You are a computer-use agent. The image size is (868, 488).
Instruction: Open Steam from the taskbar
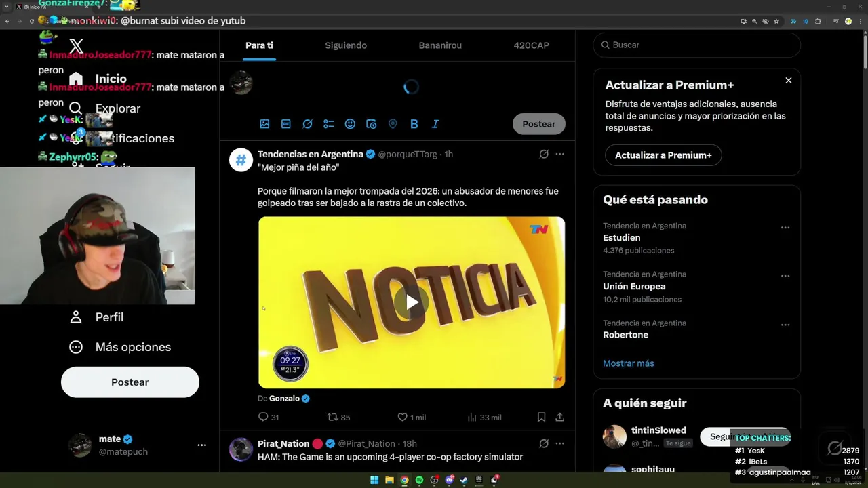coord(464,480)
